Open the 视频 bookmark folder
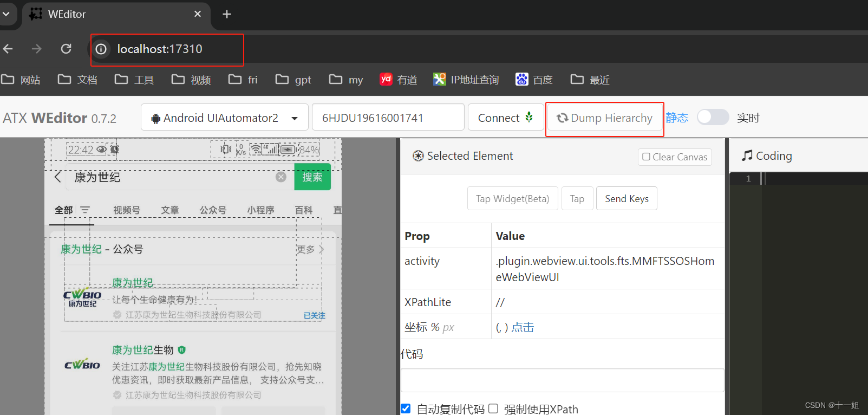 pyautogui.click(x=192, y=80)
